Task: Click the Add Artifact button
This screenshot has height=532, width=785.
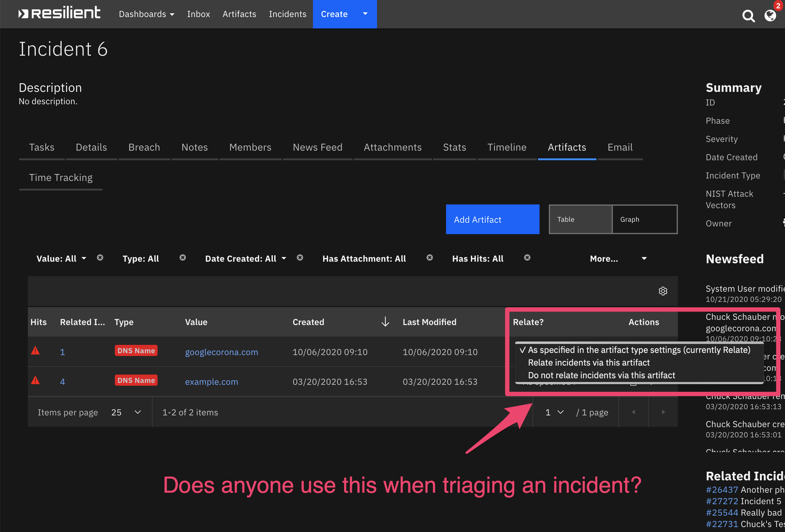Action: pyautogui.click(x=492, y=219)
